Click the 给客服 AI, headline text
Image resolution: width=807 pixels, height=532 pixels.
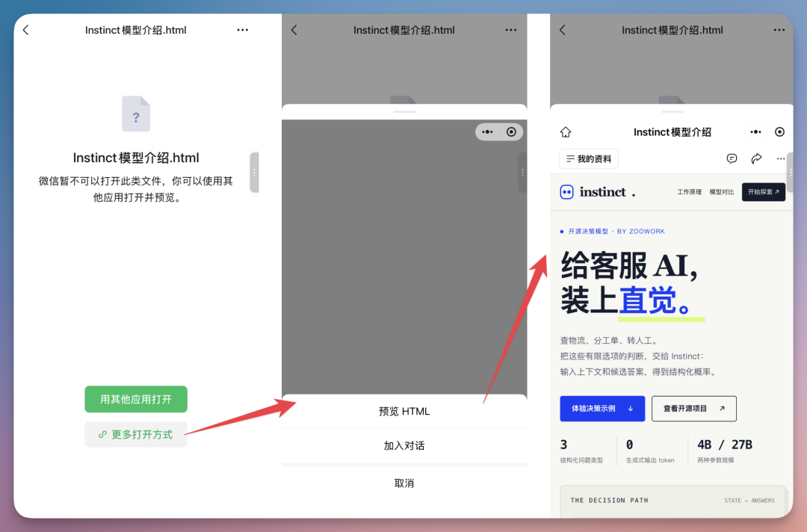629,267
